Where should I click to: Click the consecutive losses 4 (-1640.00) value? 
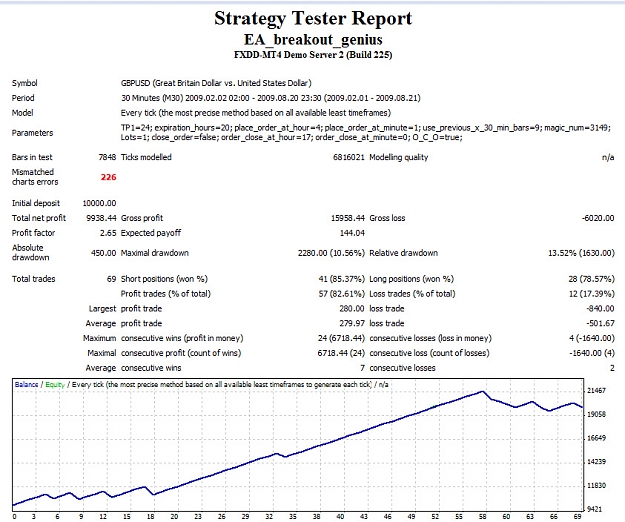[592, 338]
